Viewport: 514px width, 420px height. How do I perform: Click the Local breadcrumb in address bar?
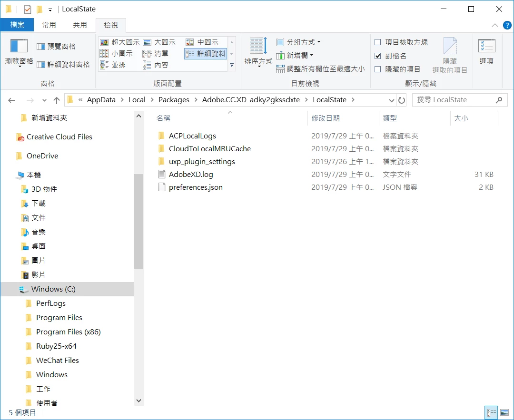coord(137,100)
